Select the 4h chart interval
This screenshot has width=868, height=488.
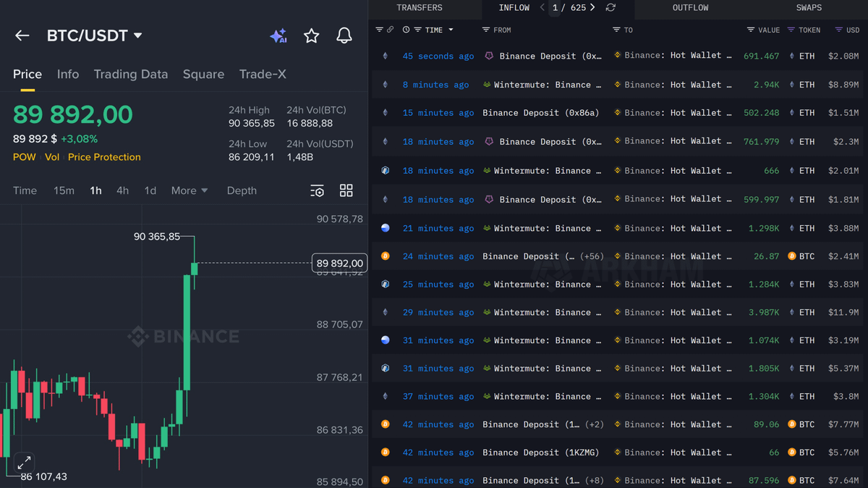(x=122, y=190)
